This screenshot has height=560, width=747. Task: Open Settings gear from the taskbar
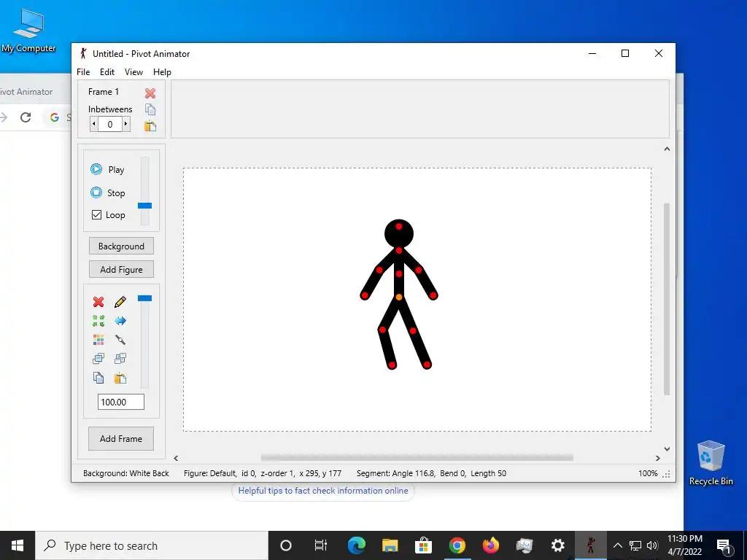click(x=557, y=545)
